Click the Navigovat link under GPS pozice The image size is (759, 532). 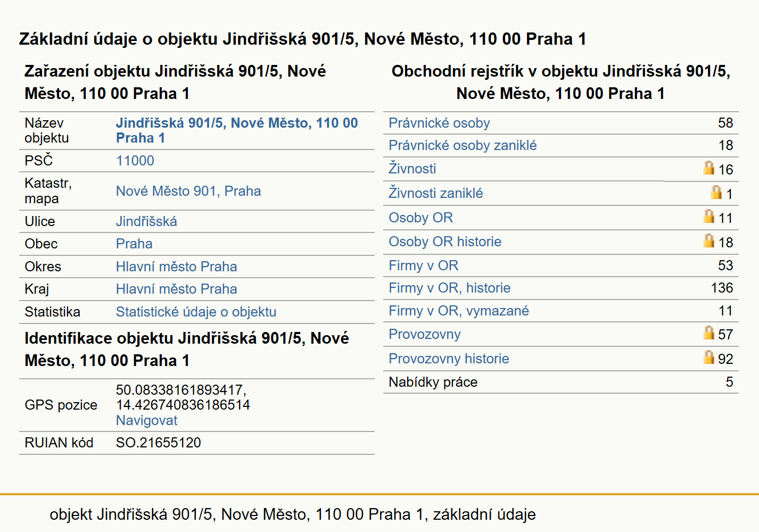point(146,420)
